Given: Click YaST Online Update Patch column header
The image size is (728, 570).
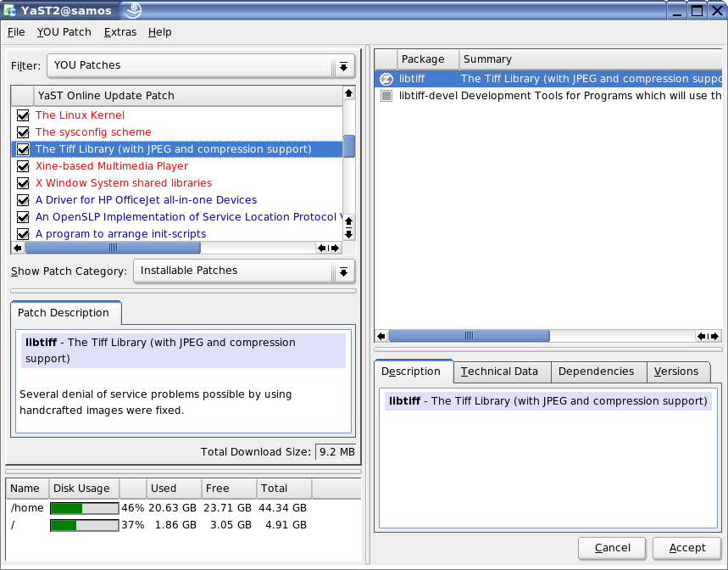Looking at the screenshot, I should (188, 96).
